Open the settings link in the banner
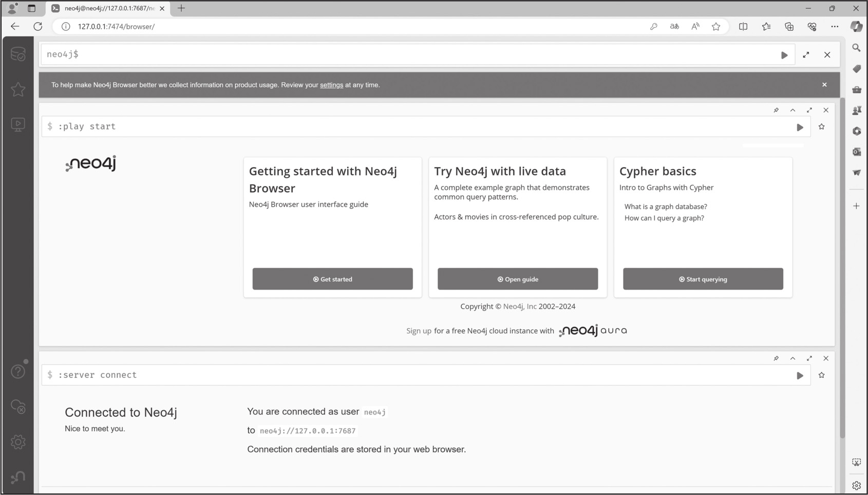Image resolution: width=868 pixels, height=495 pixels. tap(331, 85)
